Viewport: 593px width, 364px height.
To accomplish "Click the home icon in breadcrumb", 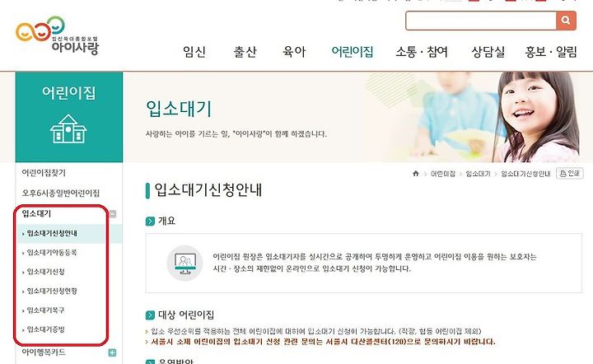I will (416, 174).
